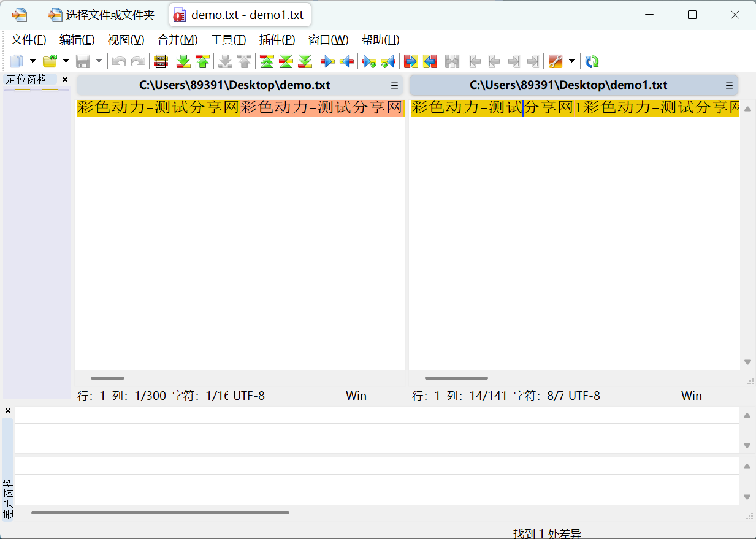Image resolution: width=756 pixels, height=539 pixels.
Task: Copy all differences to the right file
Action: (410, 61)
